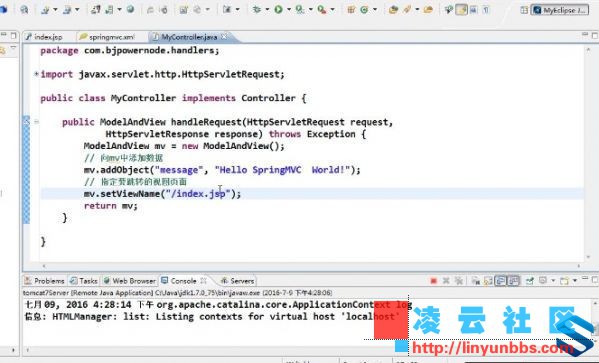Image resolution: width=599 pixels, height=363 pixels.
Task: Open the Servers view tab
Action: pyautogui.click(x=238, y=281)
